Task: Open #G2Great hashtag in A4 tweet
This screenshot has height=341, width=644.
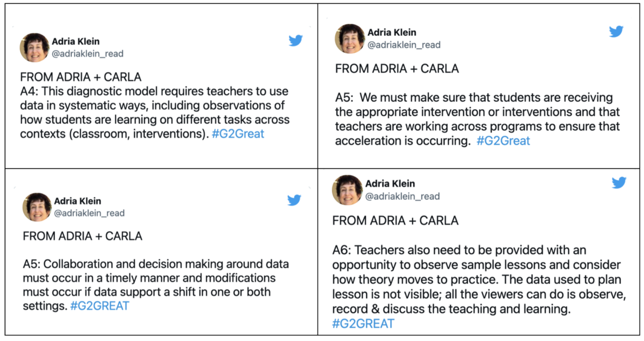Action: [238, 134]
